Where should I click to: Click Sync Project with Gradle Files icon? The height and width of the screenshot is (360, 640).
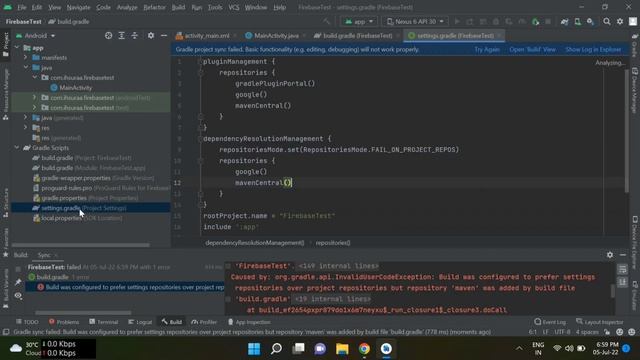pos(564,21)
